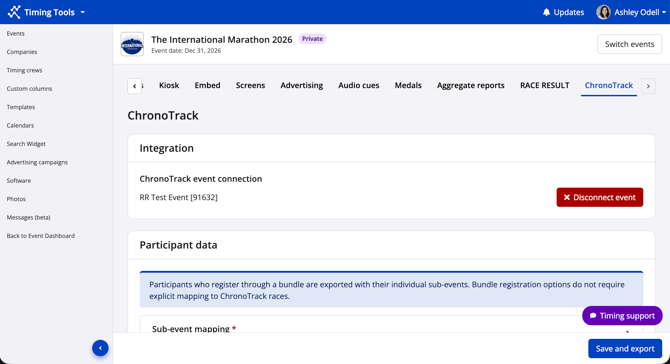Click the Timing Tools runner logo icon
The image size is (670, 364).
tap(14, 12)
